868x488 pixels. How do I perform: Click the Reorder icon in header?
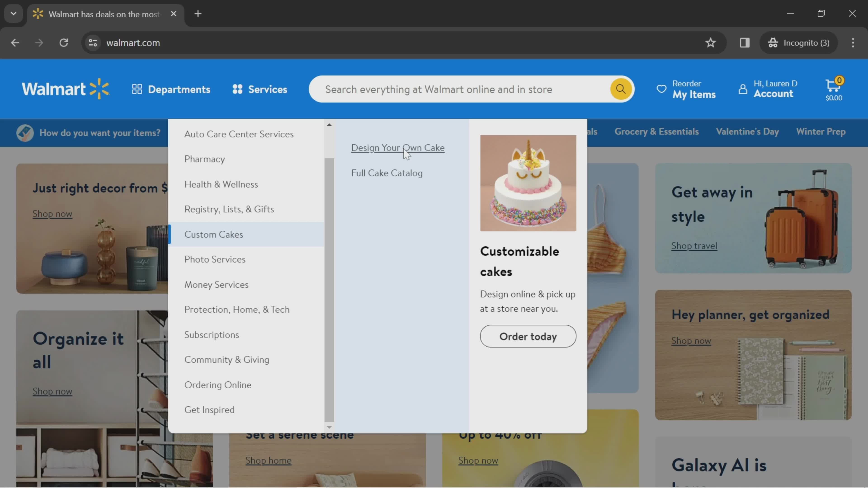click(661, 89)
